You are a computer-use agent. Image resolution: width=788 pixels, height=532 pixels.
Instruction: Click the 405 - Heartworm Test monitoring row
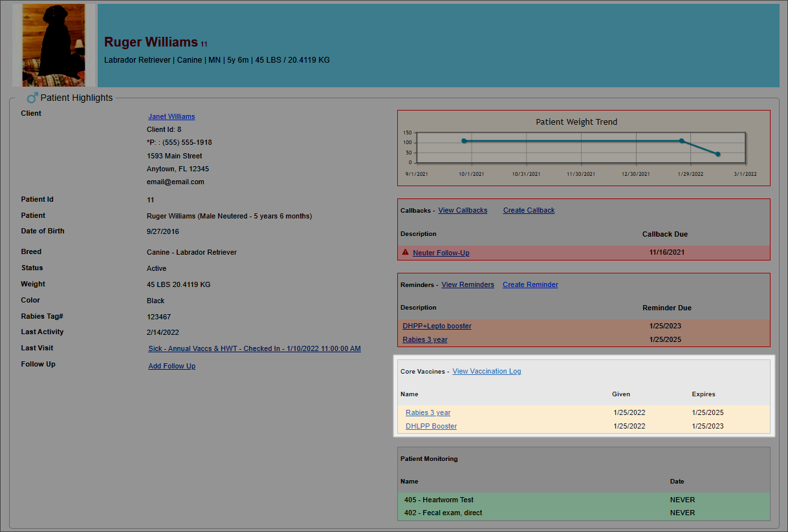pyautogui.click(x=439, y=500)
